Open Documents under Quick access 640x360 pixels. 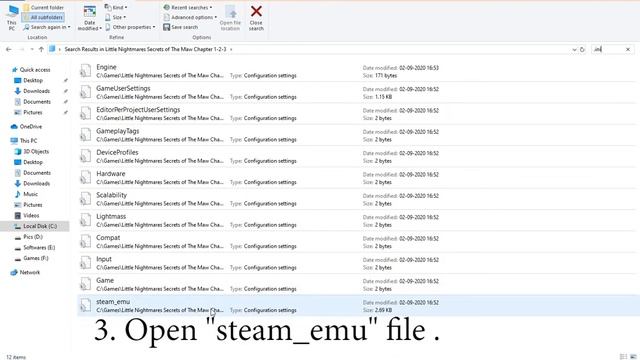(x=33, y=102)
